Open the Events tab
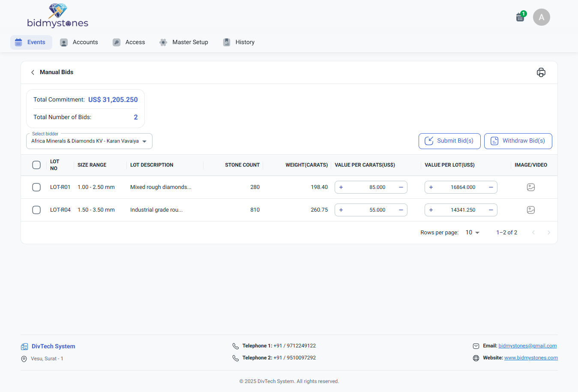 click(31, 42)
